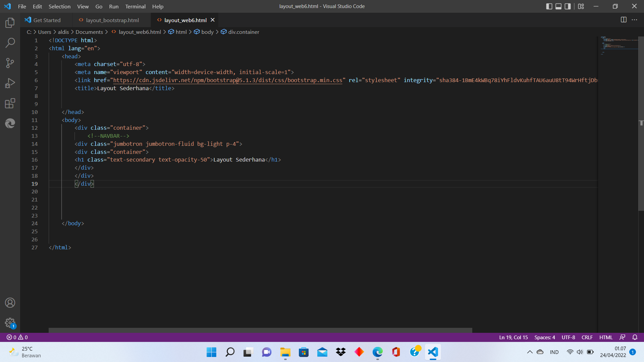
Task: Open editor actions via the ellipsis menu
Action: pyautogui.click(x=635, y=20)
